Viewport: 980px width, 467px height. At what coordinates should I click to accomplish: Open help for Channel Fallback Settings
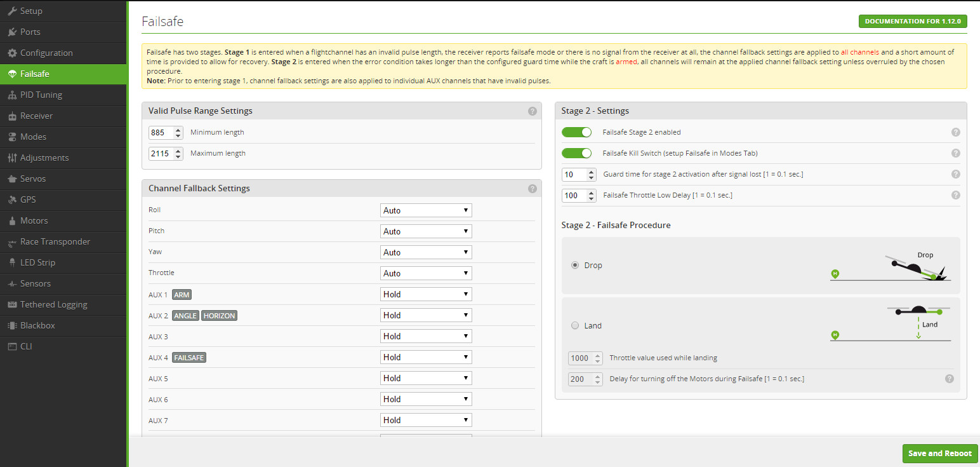[x=532, y=188]
